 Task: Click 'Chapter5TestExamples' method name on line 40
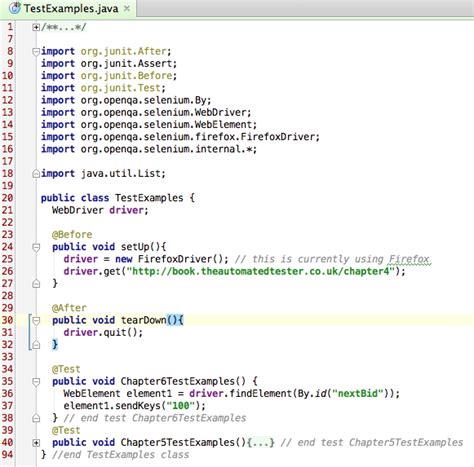(x=177, y=443)
